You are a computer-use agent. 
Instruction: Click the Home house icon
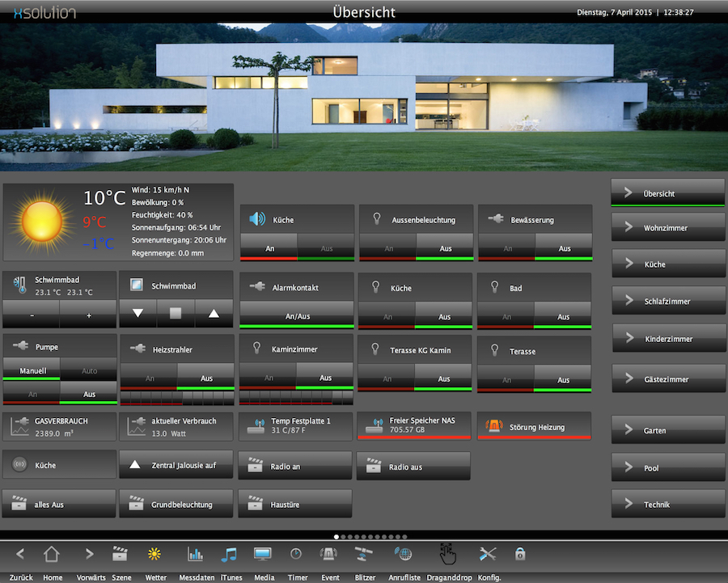click(x=52, y=555)
